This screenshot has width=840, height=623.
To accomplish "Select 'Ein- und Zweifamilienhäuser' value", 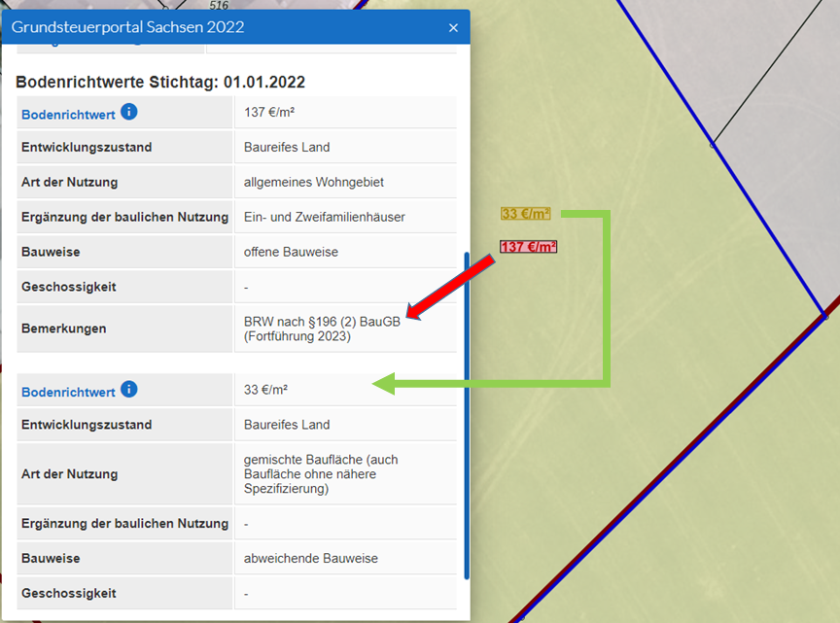I will [324, 217].
